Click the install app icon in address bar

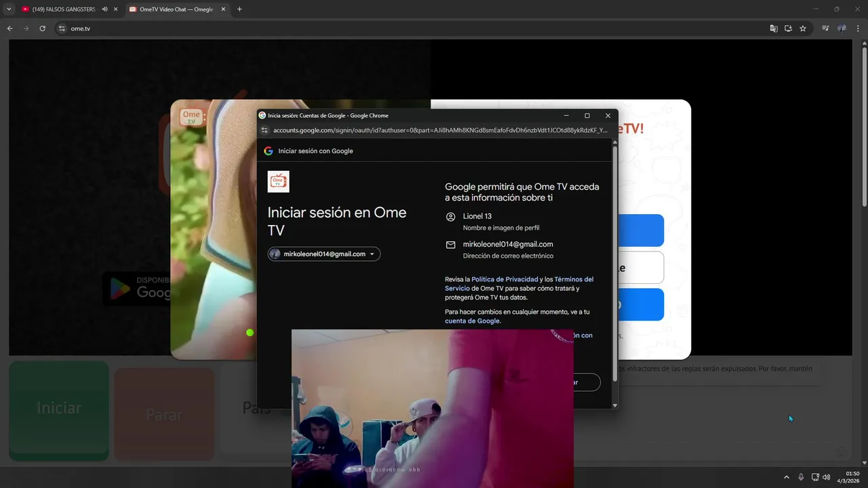tap(788, 28)
